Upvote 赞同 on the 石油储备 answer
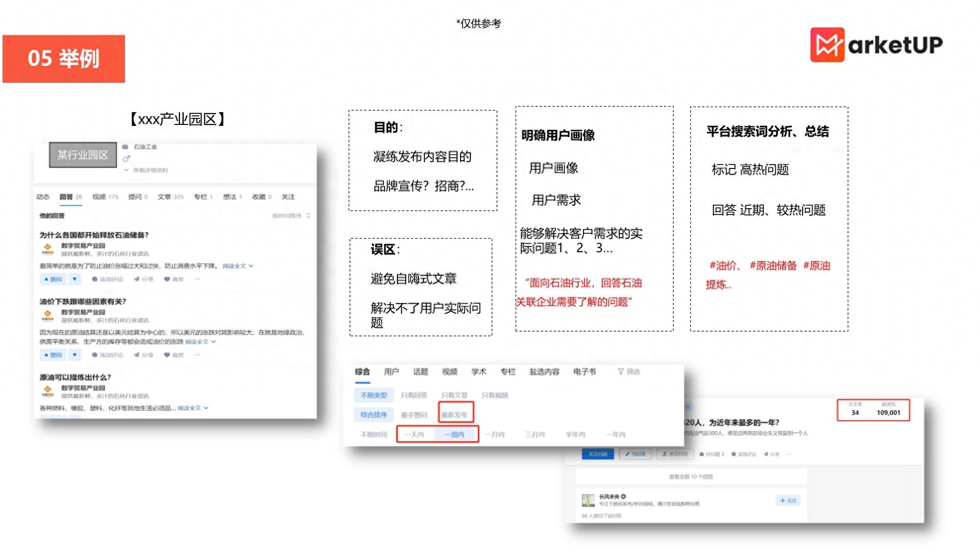This screenshot has height=551, width=980. pos(53,279)
